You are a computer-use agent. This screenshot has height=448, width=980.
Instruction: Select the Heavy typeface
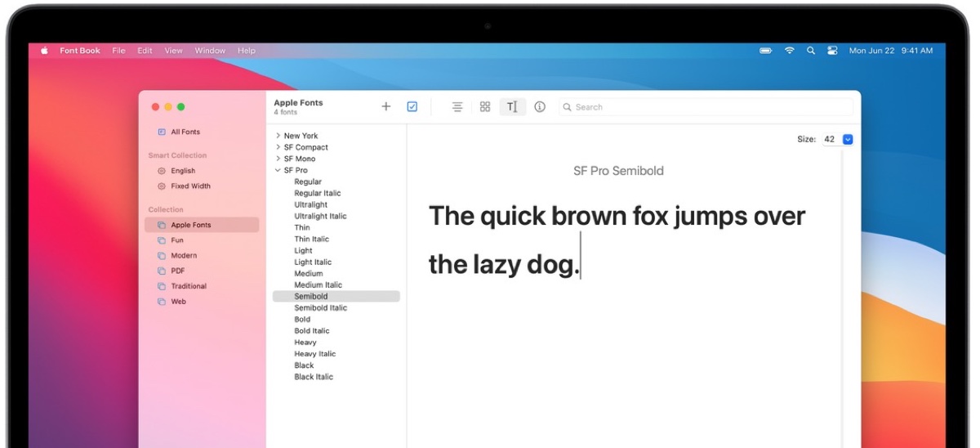305,342
